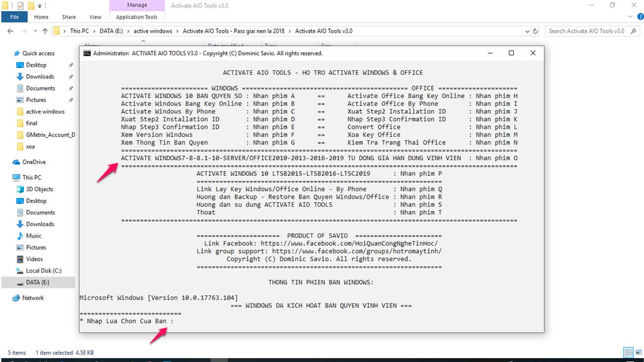
Task: Click the search magnifier icon
Action: pos(633,31)
